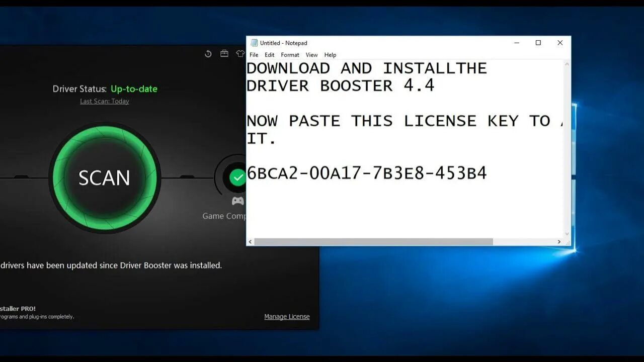This screenshot has height=362, width=644.
Task: Click the right arrow of Notepad horizontal scrollbar
Action: click(559, 242)
